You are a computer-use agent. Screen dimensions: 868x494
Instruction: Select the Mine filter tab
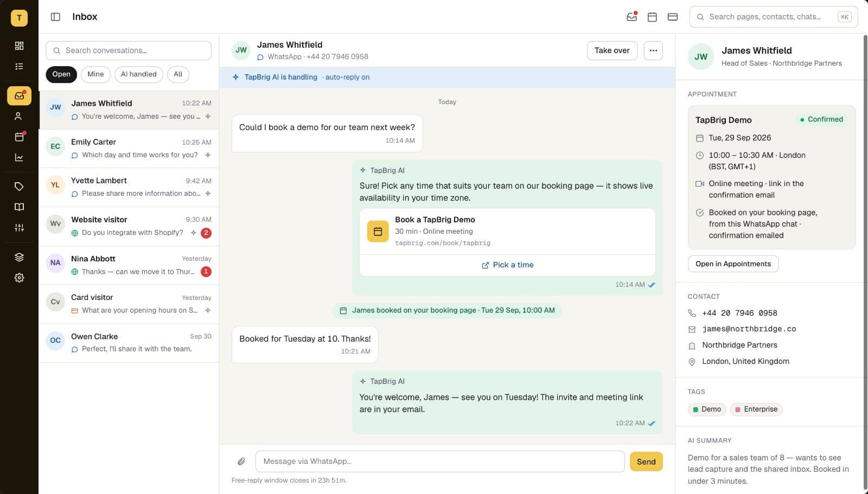coord(95,74)
